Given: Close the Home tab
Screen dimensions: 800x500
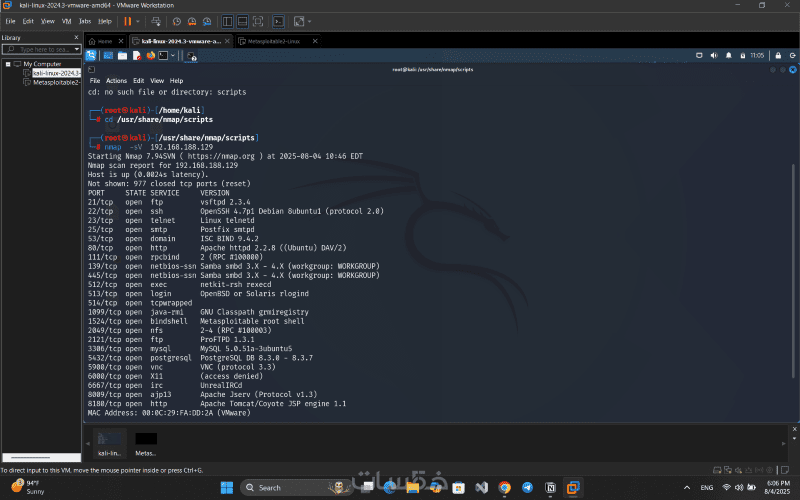Looking at the screenshot, I should tap(121, 41).
